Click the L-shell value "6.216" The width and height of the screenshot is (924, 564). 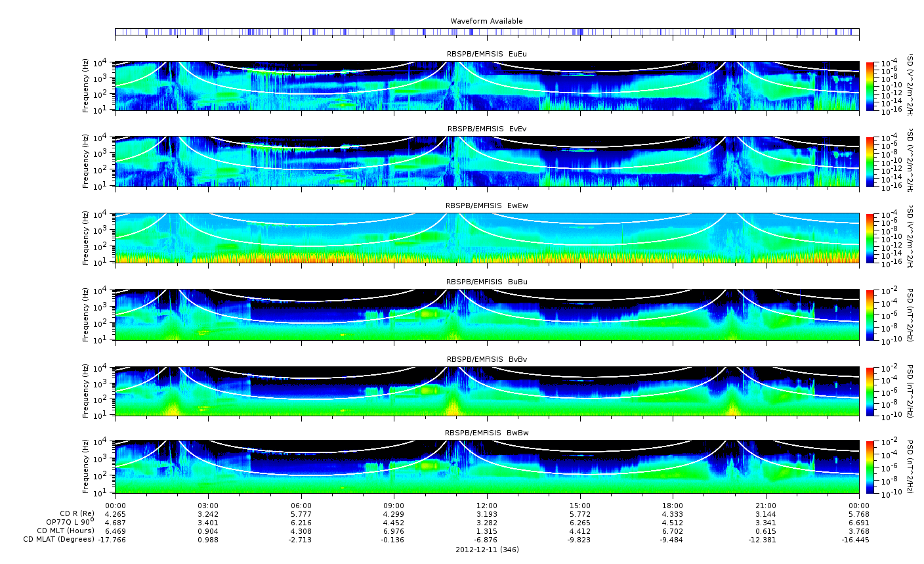[301, 523]
